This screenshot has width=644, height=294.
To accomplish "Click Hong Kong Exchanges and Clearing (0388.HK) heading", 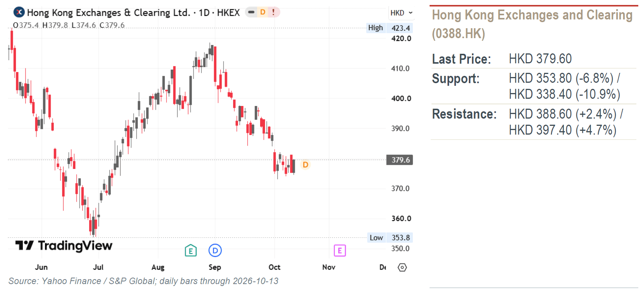I will tap(532, 24).
